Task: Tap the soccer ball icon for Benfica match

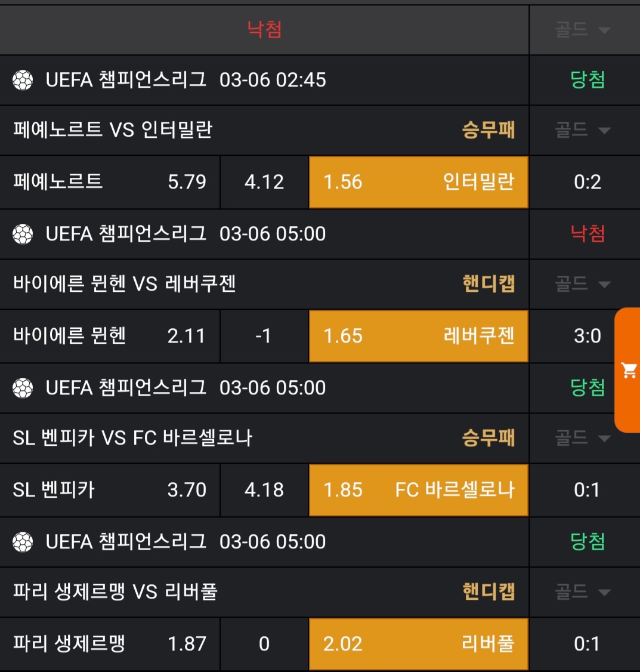Action: point(23,388)
